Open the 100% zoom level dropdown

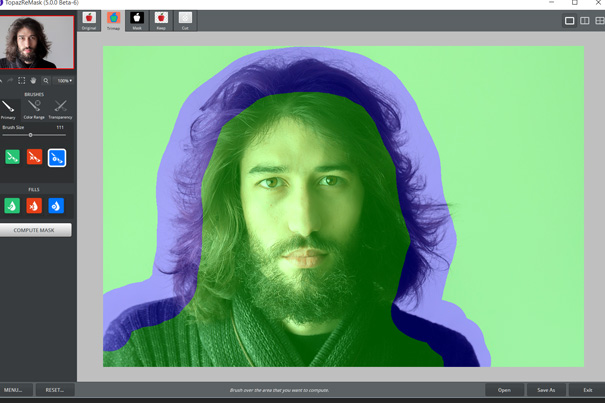(x=64, y=81)
